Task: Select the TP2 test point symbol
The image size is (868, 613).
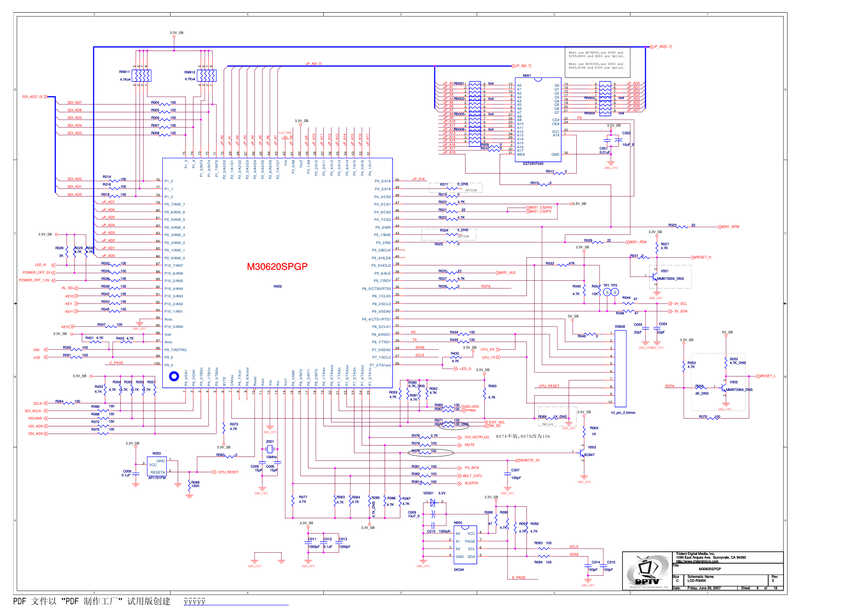Action: point(615,292)
